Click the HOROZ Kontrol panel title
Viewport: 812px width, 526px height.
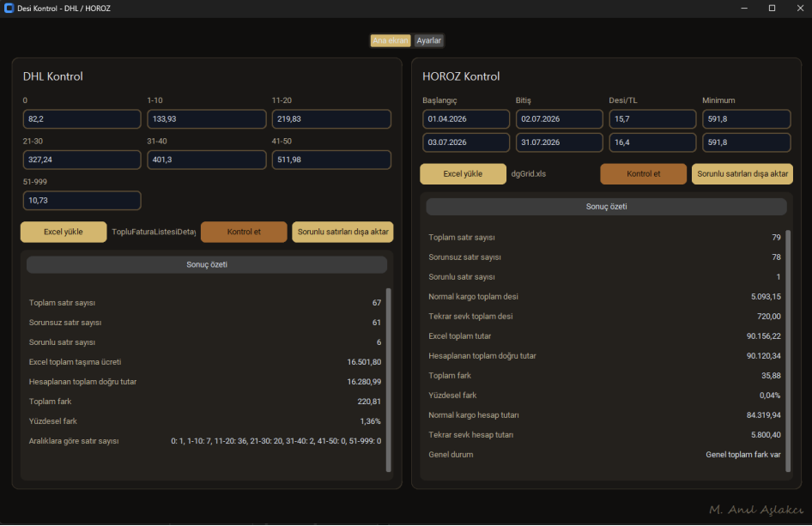point(461,76)
